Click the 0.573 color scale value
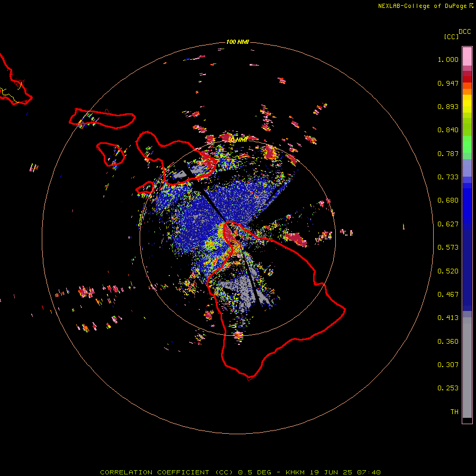The image size is (476, 476). tap(448, 248)
